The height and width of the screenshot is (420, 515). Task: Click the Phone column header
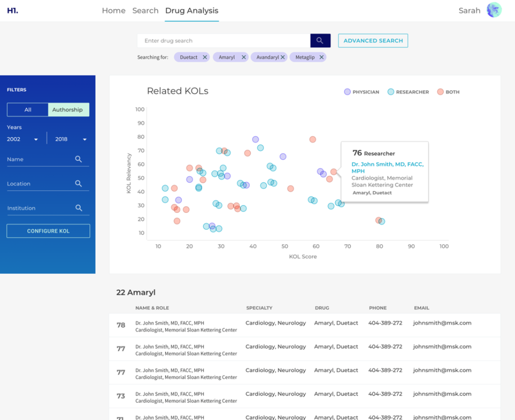point(378,308)
